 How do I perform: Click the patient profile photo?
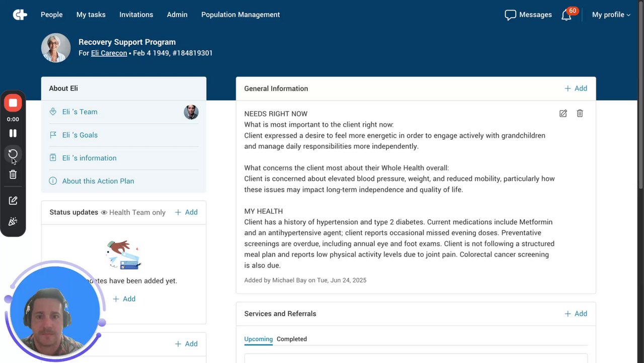pyautogui.click(x=56, y=48)
